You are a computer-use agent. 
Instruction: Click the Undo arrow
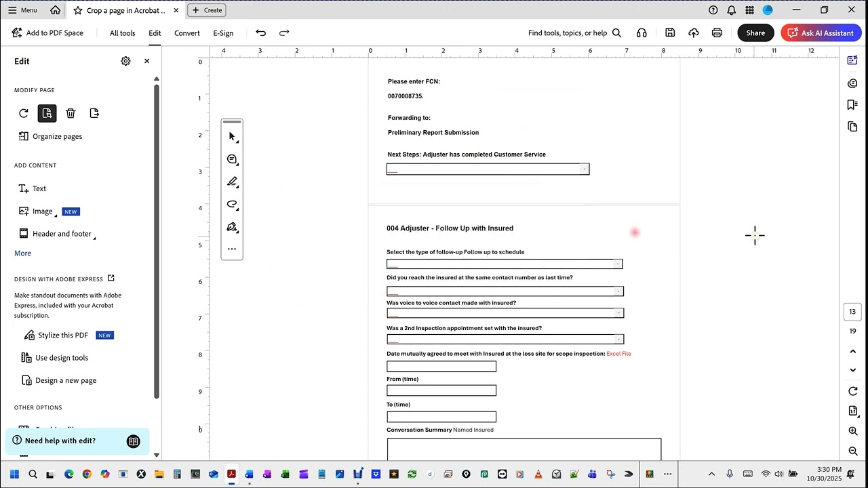coord(261,33)
